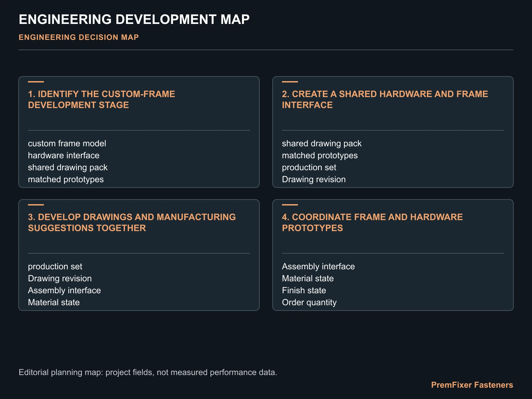Click 'production set' in card 3
Screen dimensions: 532x399
coord(55,266)
